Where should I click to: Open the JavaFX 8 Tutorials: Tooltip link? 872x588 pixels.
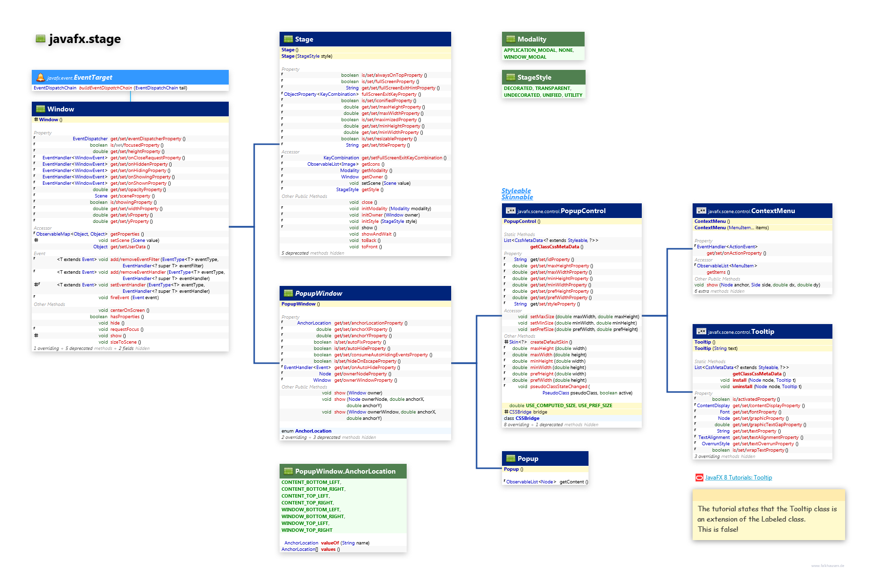tap(739, 478)
